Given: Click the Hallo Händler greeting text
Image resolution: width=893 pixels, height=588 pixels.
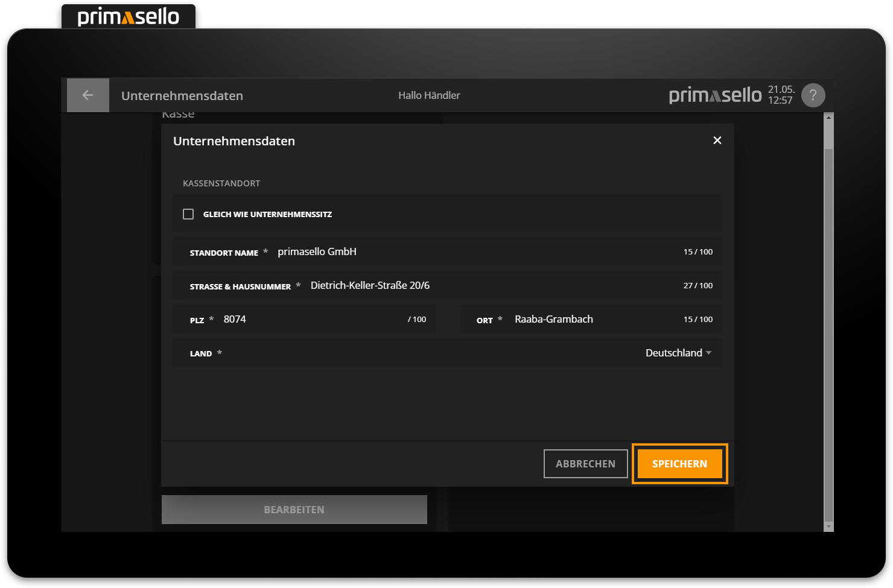Looking at the screenshot, I should (x=429, y=95).
